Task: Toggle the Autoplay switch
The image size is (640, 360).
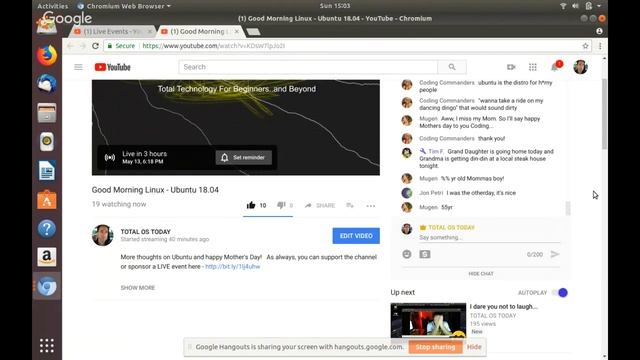Action: pos(560,293)
